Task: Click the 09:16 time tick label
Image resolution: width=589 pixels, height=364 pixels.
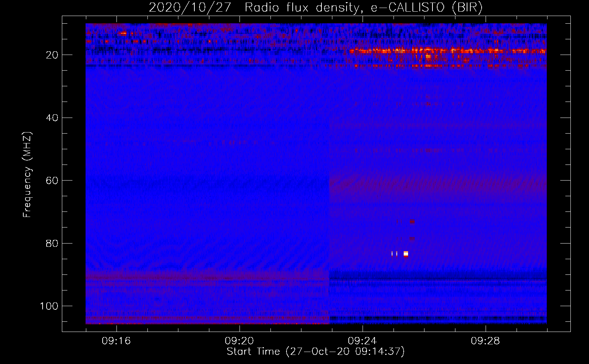Action: pos(116,341)
